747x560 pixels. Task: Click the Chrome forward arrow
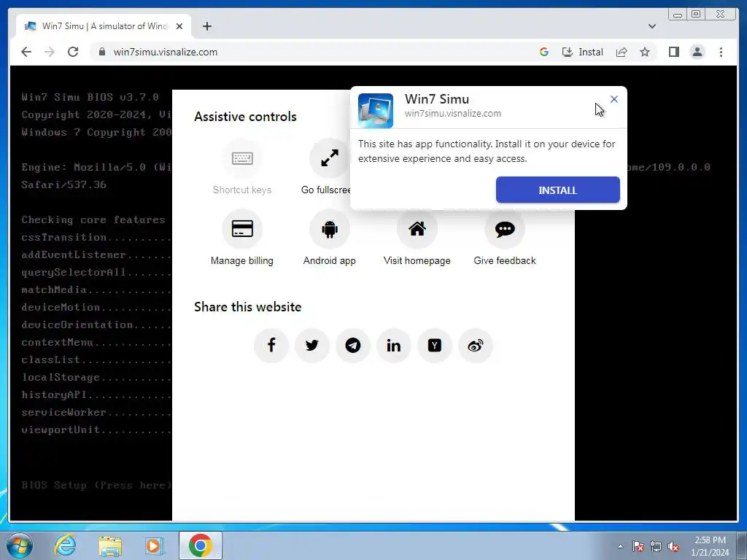(50, 52)
